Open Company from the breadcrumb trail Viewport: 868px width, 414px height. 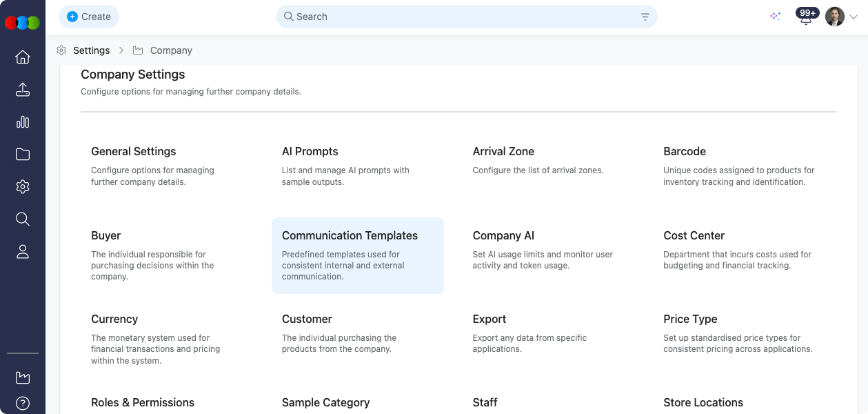point(170,50)
